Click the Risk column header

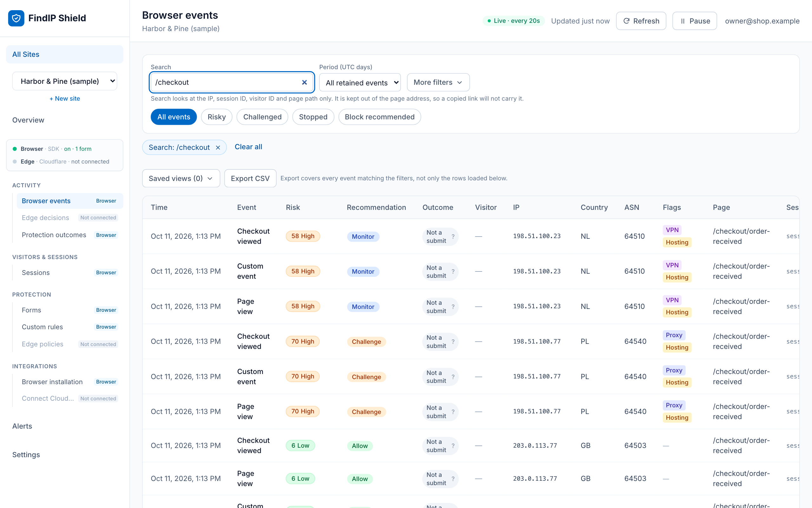292,207
